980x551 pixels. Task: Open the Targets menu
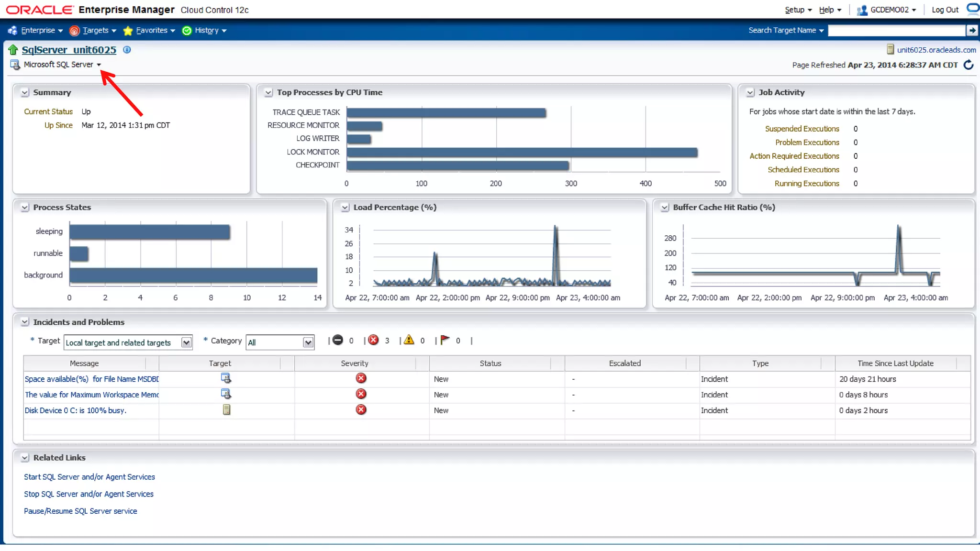(95, 31)
